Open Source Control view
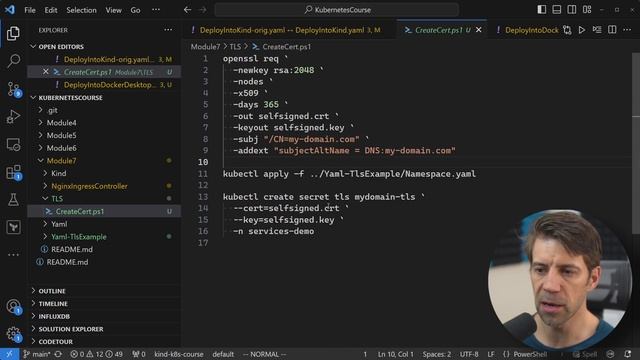This screenshot has width=640, height=360. tap(13, 89)
